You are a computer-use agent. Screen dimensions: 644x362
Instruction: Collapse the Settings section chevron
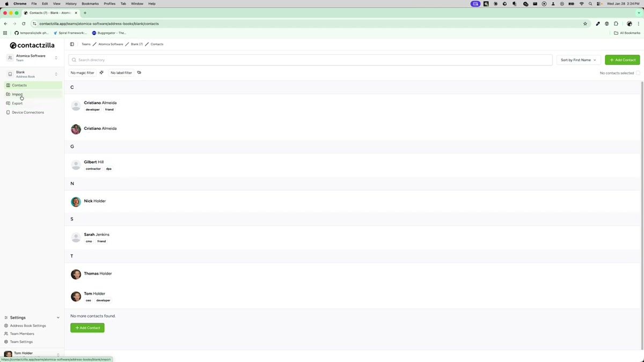coord(57,317)
